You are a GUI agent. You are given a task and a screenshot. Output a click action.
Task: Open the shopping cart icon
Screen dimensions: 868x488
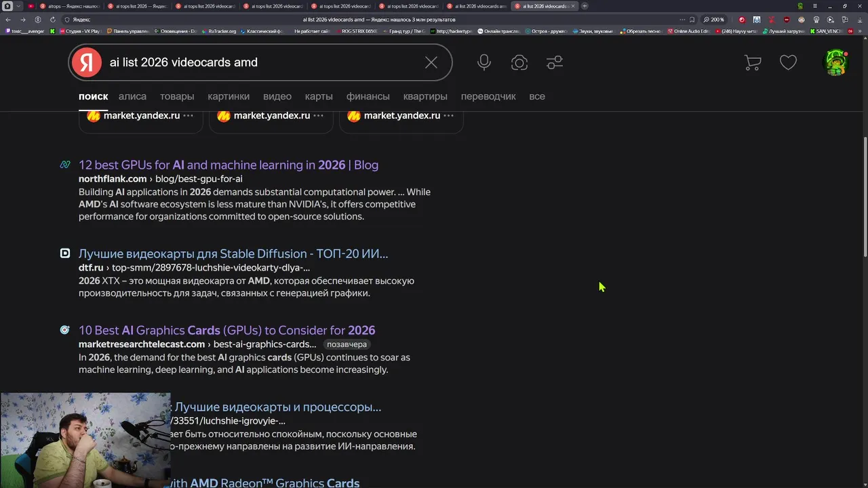[753, 62]
